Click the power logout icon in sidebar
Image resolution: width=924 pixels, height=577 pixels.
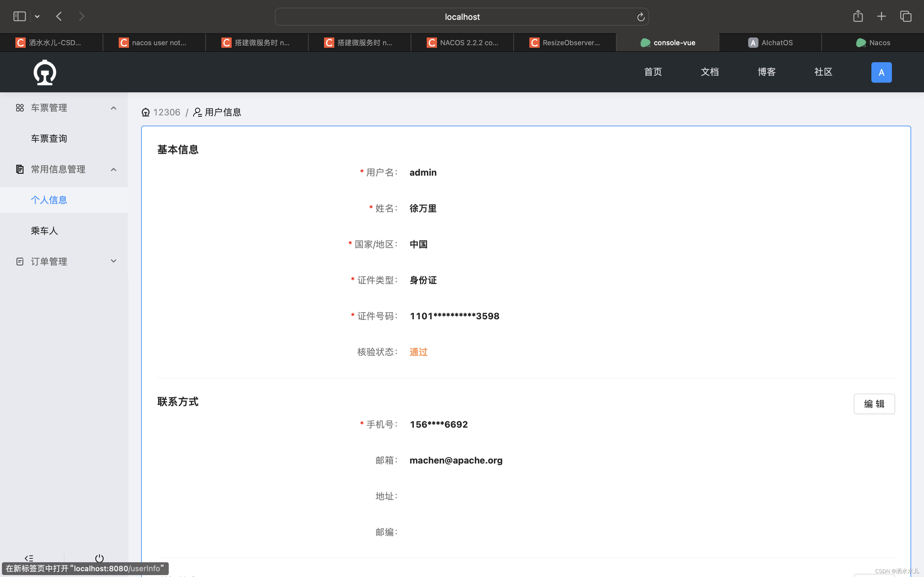pos(99,558)
